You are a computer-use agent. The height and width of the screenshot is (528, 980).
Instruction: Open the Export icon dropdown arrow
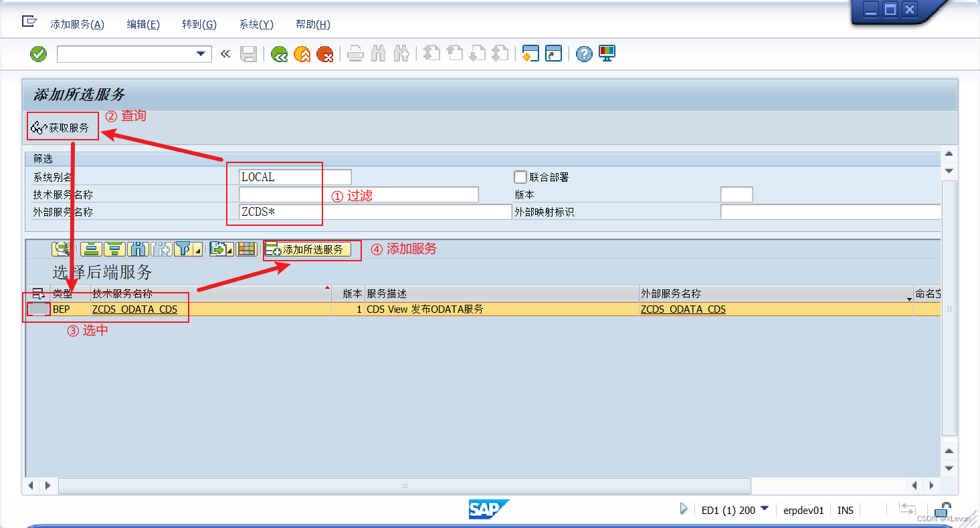(x=231, y=251)
